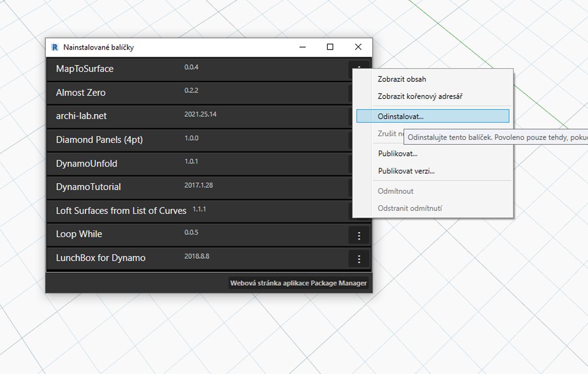Click version 0.0.5 of Loop While

pos(192,232)
